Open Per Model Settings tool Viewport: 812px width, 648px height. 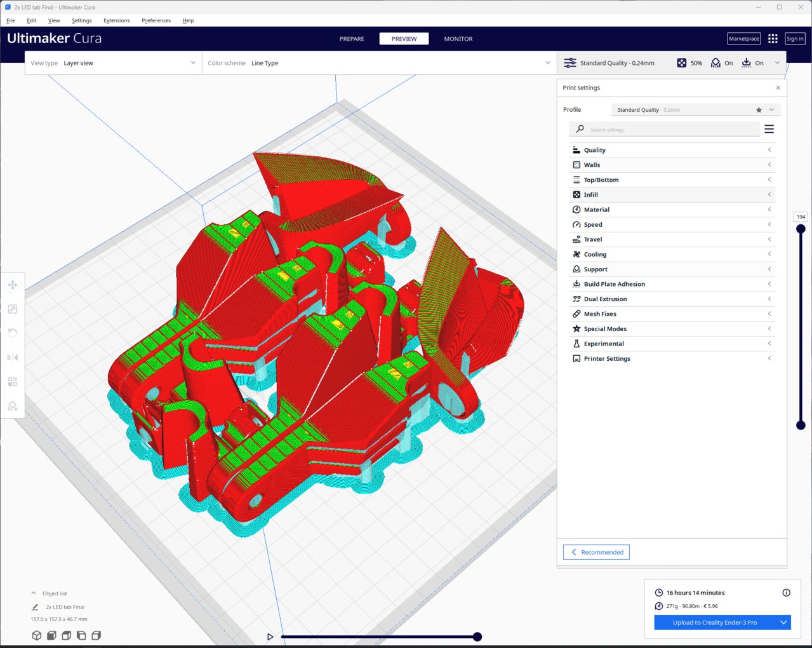(12, 382)
